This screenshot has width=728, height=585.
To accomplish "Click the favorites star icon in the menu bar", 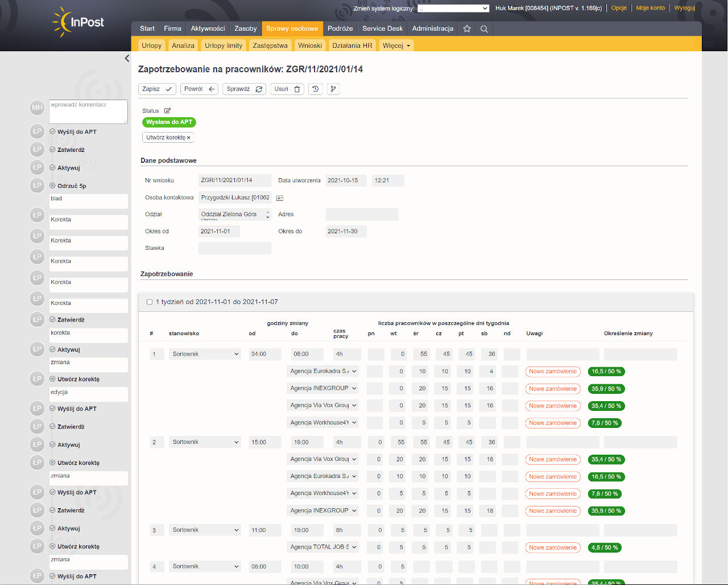I will click(467, 28).
